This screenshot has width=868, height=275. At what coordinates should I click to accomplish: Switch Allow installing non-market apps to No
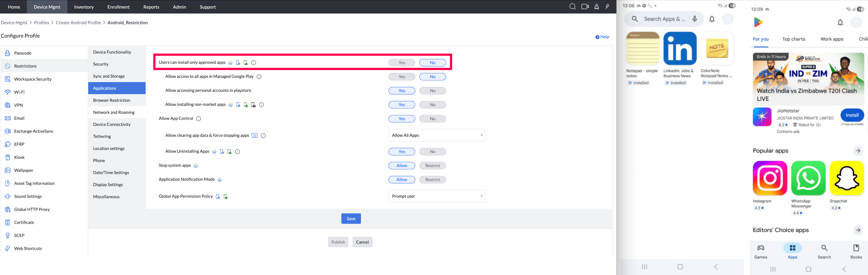pos(433,104)
